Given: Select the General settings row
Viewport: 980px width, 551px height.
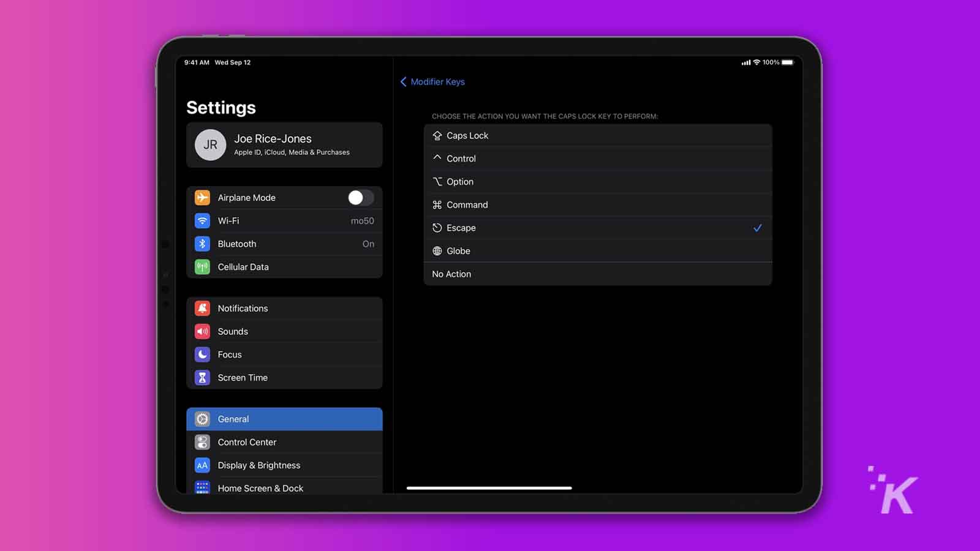Looking at the screenshot, I should (x=284, y=419).
